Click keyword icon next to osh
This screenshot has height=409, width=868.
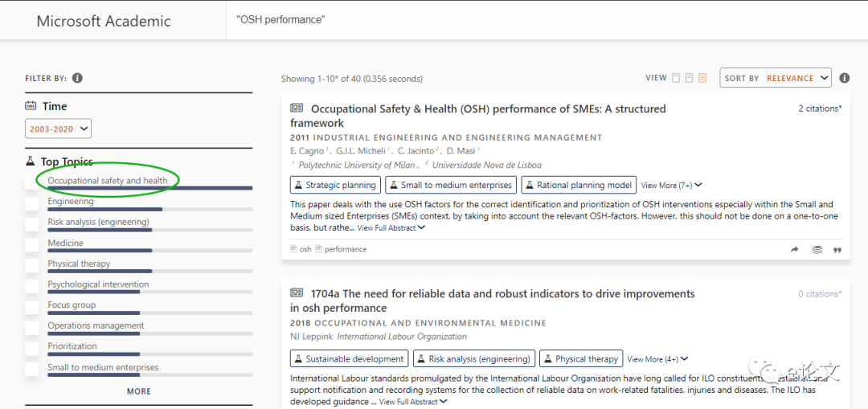coord(294,249)
